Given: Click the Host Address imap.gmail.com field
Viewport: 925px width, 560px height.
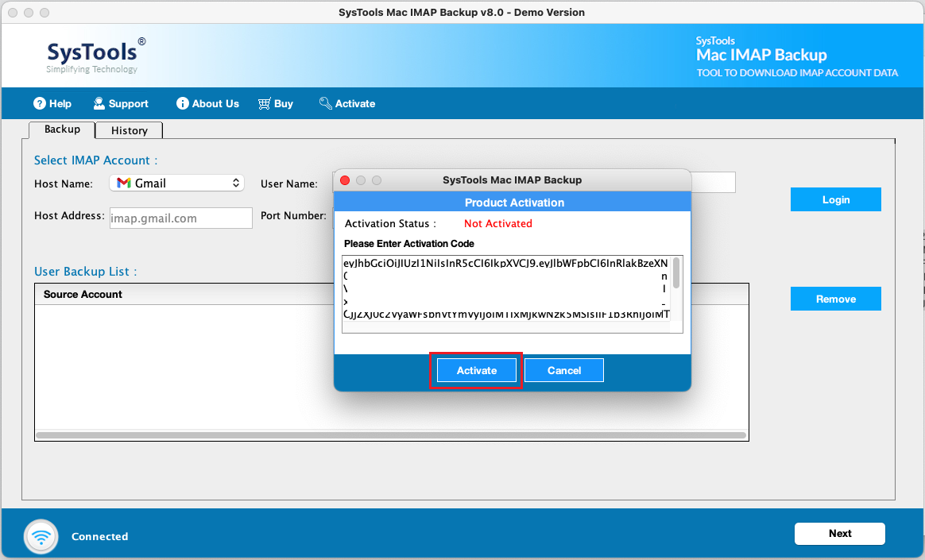Looking at the screenshot, I should click(x=181, y=218).
